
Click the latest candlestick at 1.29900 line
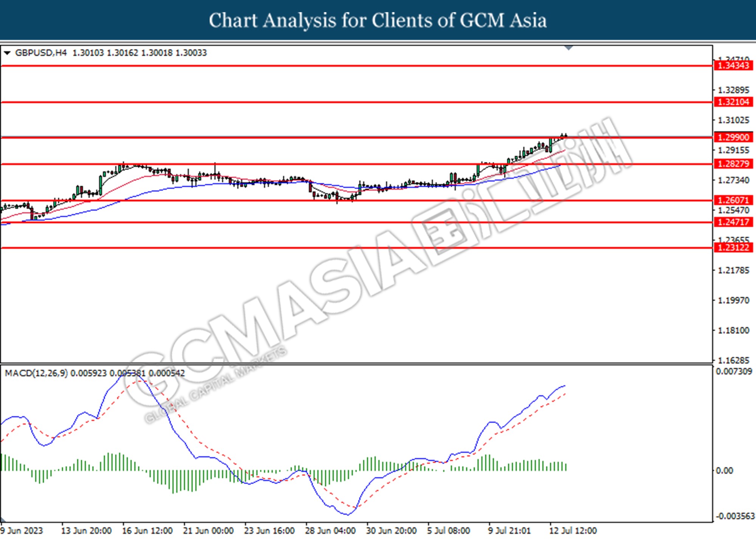[565, 136]
